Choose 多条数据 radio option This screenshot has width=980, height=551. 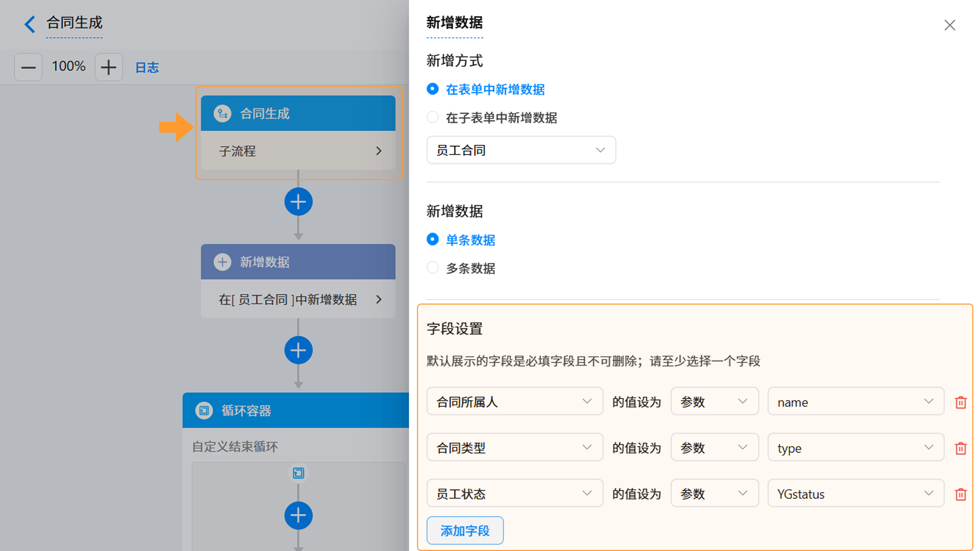[x=433, y=268]
